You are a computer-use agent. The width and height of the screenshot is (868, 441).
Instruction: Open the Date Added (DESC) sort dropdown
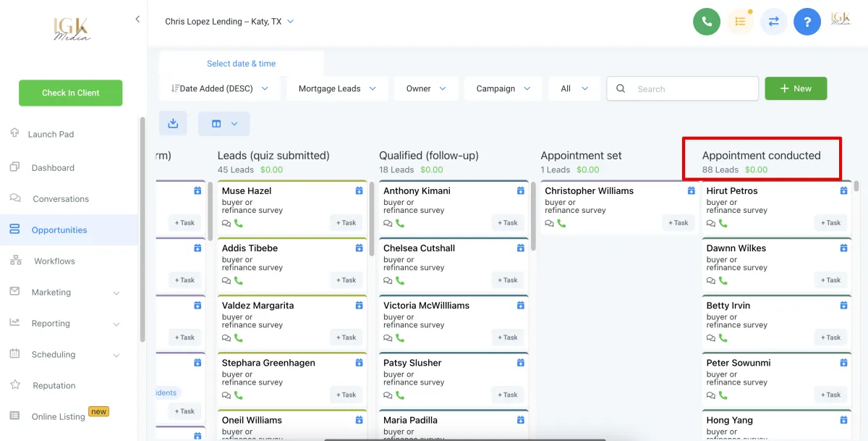(x=220, y=89)
